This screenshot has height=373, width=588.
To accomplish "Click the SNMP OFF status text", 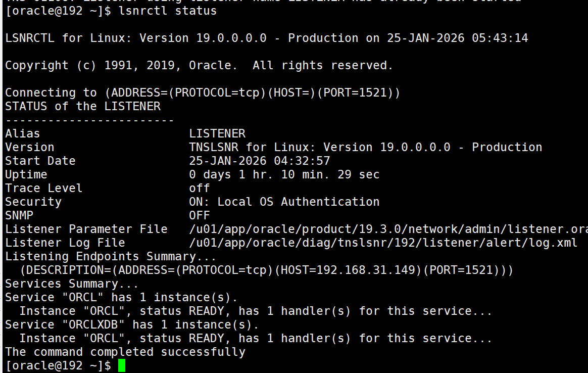I will click(200, 215).
